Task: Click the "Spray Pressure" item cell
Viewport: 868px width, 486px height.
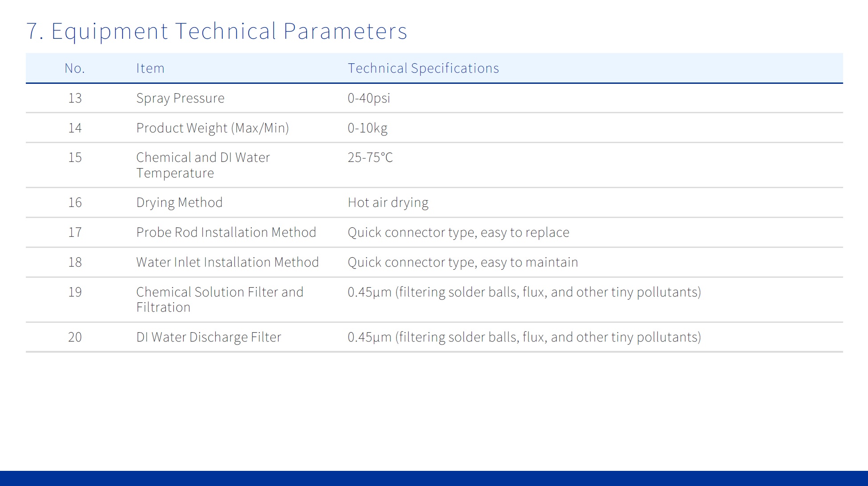Action: (x=180, y=98)
